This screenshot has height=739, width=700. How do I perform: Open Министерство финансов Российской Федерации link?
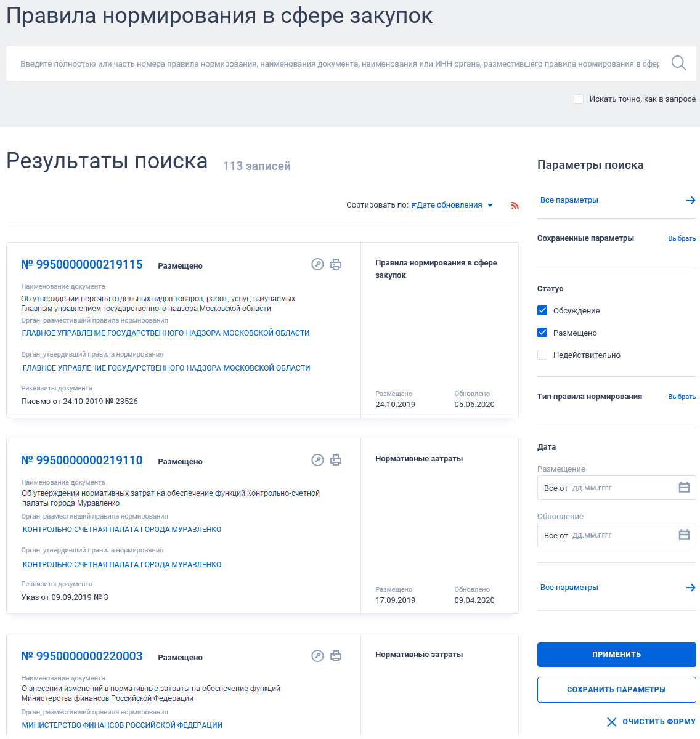tap(122, 725)
